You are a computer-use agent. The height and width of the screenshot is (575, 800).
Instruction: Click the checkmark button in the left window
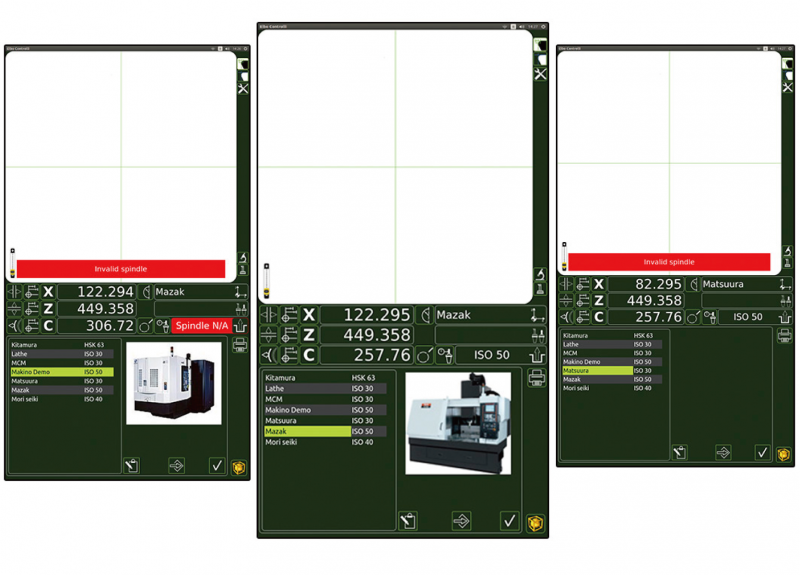point(217,465)
